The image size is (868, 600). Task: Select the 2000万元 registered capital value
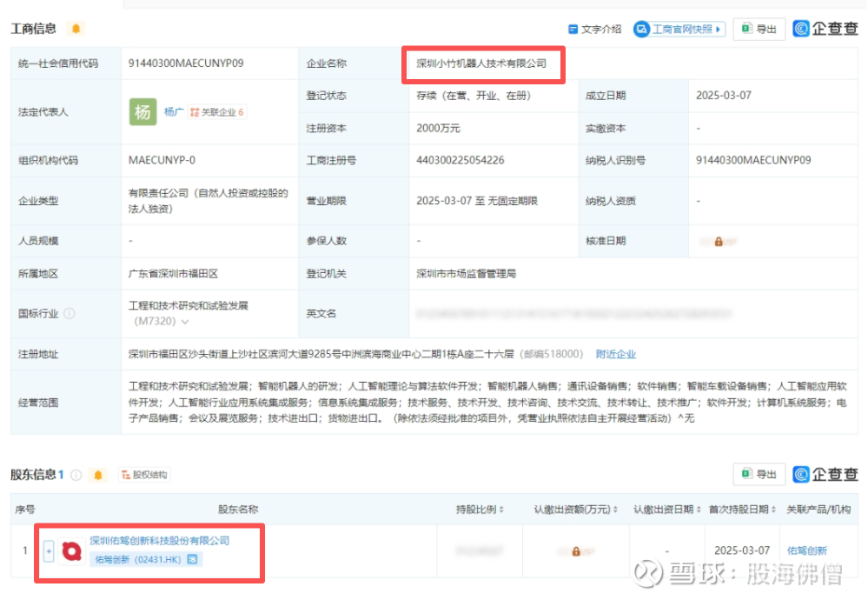pyautogui.click(x=439, y=128)
